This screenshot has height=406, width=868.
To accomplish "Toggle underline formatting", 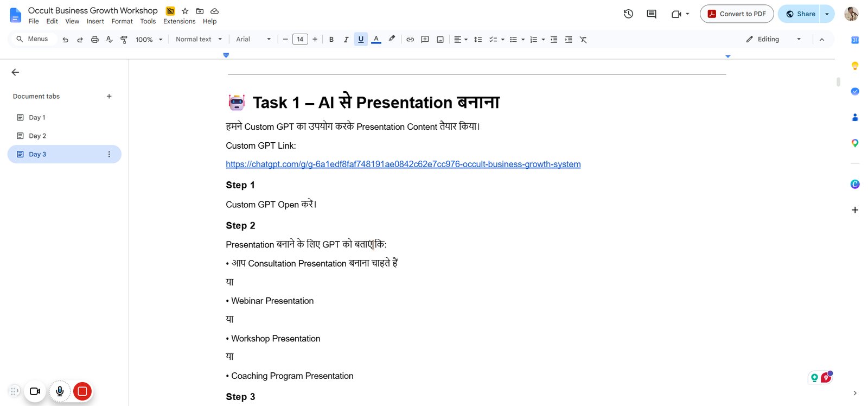I will coord(361,39).
